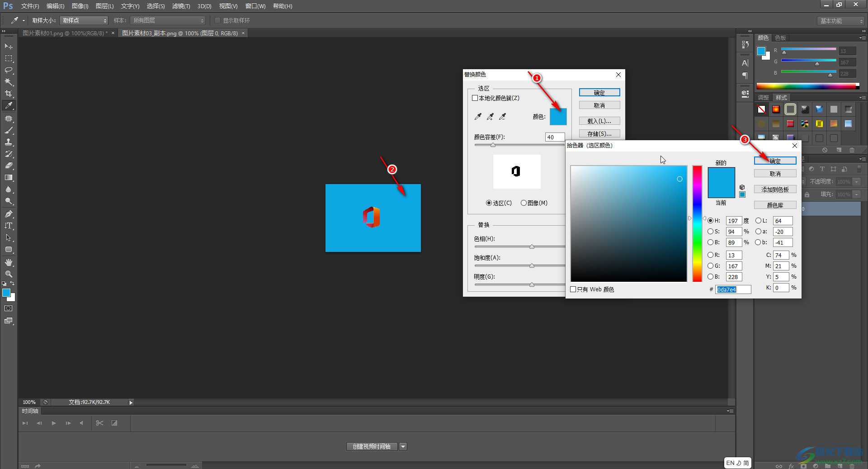Screen dimensions: 868x469
Task: Enable Localized Color Clusters checkbox
Action: [x=475, y=98]
